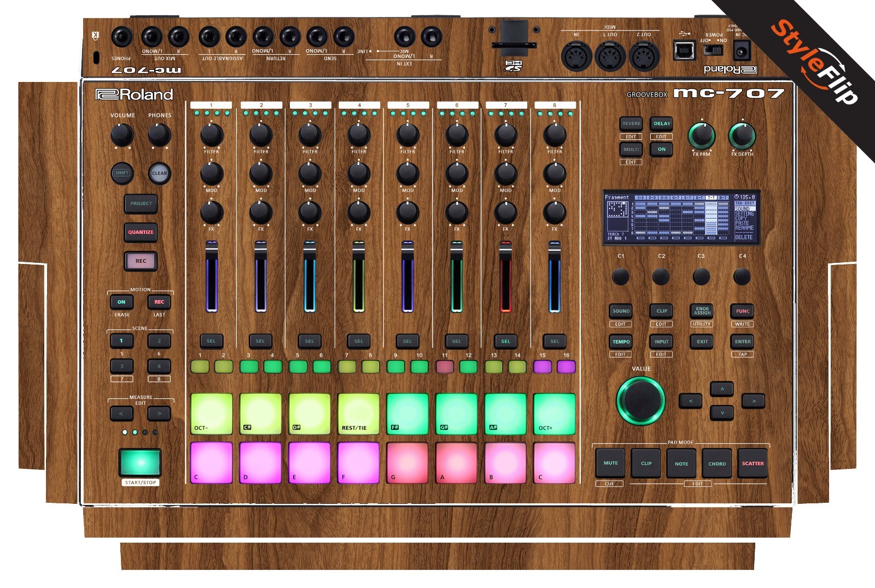Hit the OCT+ pad
This screenshot has height=588, width=875.
pyautogui.click(x=555, y=414)
